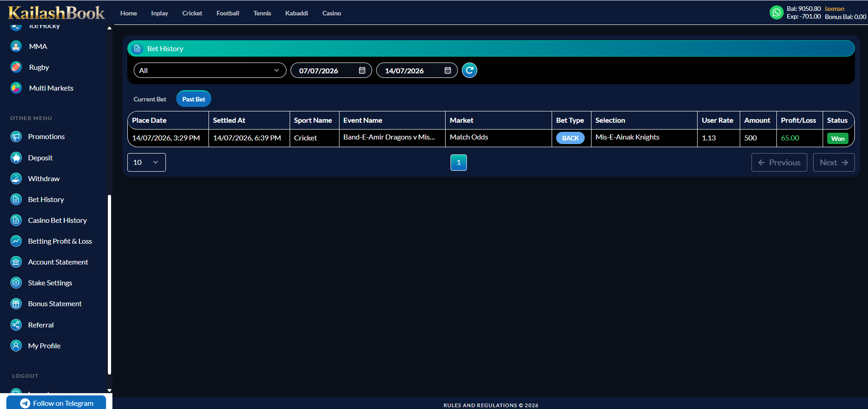Open the rows-per-page dropdown showing 10

point(146,162)
